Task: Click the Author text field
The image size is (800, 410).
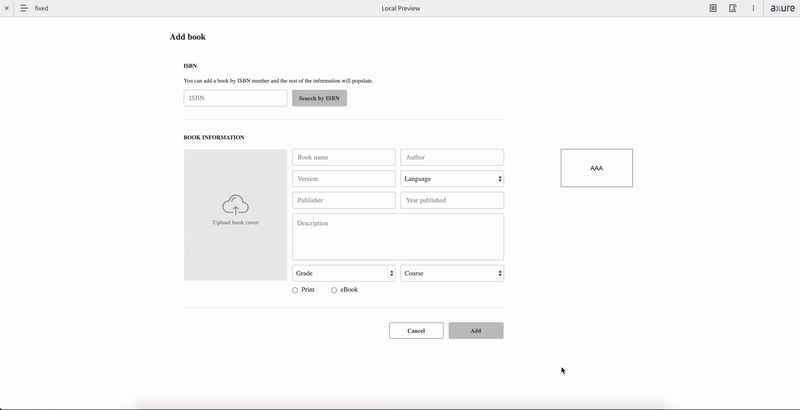Action: (x=452, y=157)
